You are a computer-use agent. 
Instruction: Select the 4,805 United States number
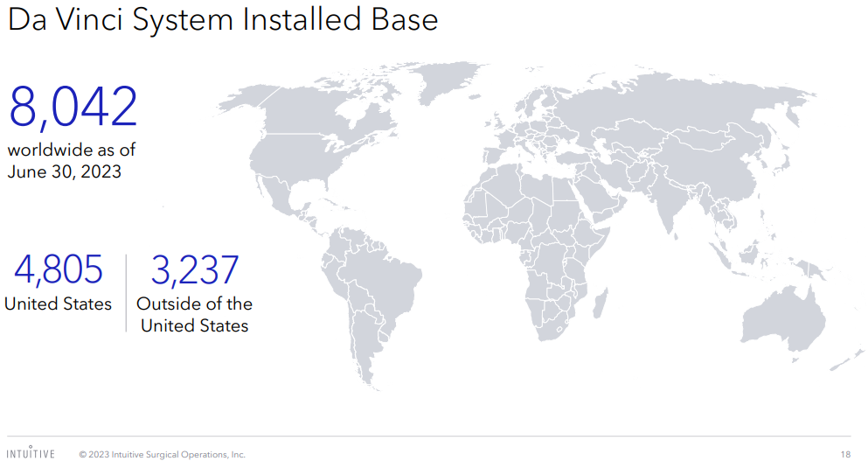point(58,269)
